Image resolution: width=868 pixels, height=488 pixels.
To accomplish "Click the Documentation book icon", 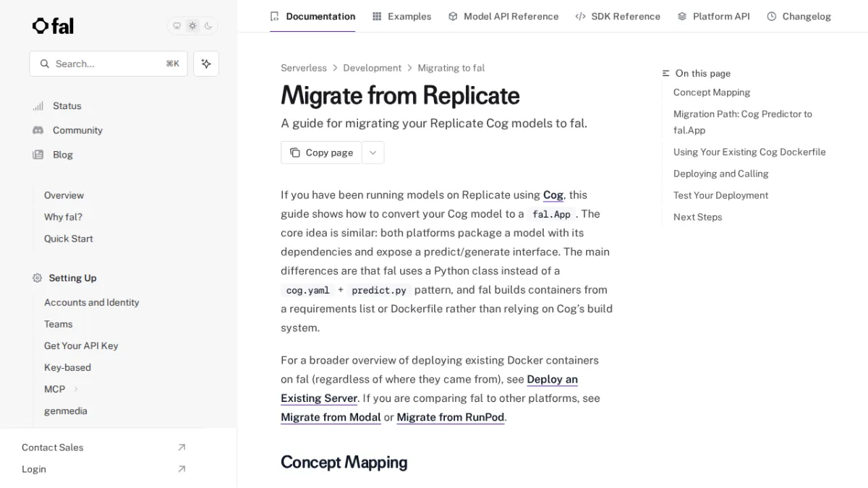I will pos(274,16).
